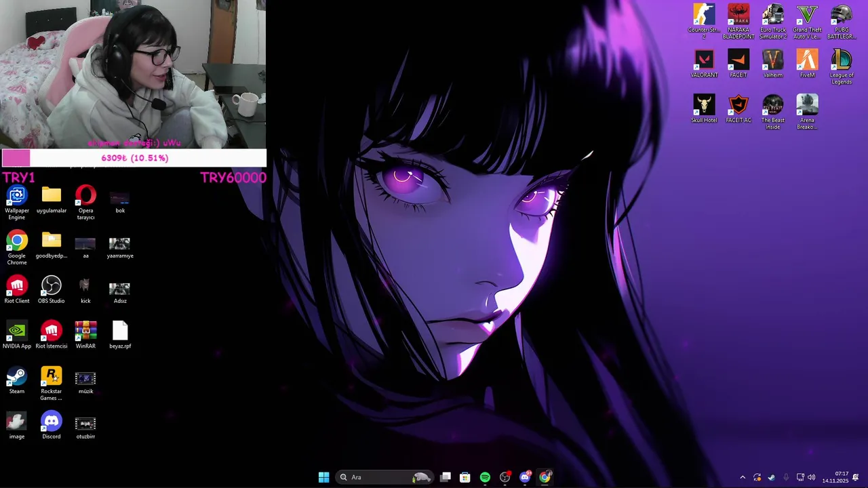Click the Ara taskbar search box

385,477
